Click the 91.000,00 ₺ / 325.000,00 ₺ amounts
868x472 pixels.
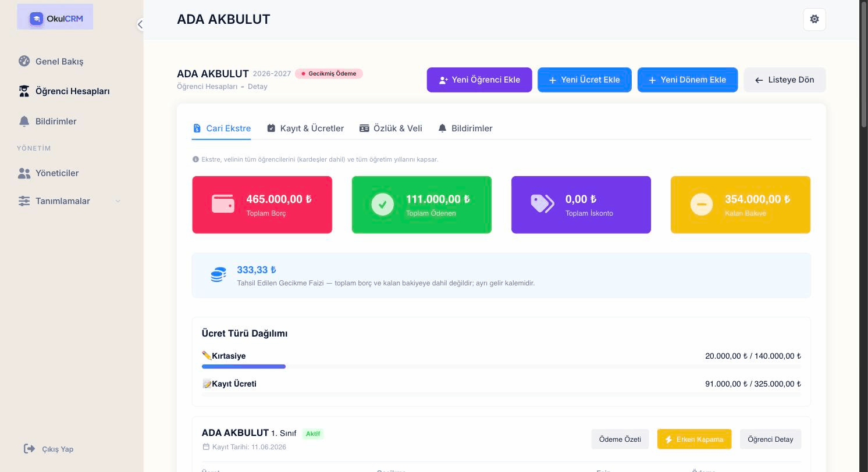pyautogui.click(x=753, y=384)
